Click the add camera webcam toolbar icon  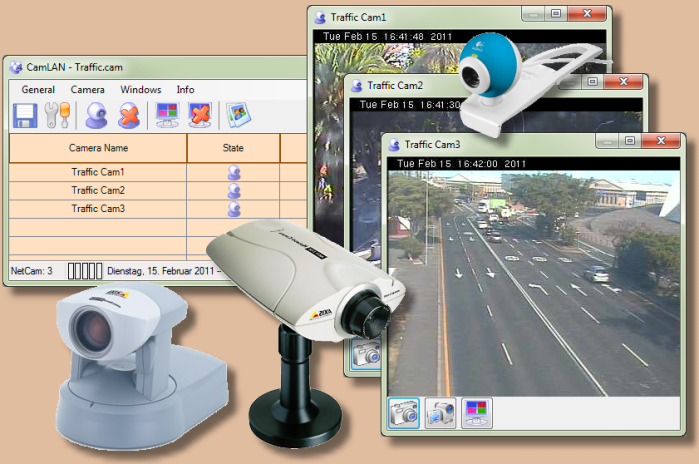(x=96, y=115)
